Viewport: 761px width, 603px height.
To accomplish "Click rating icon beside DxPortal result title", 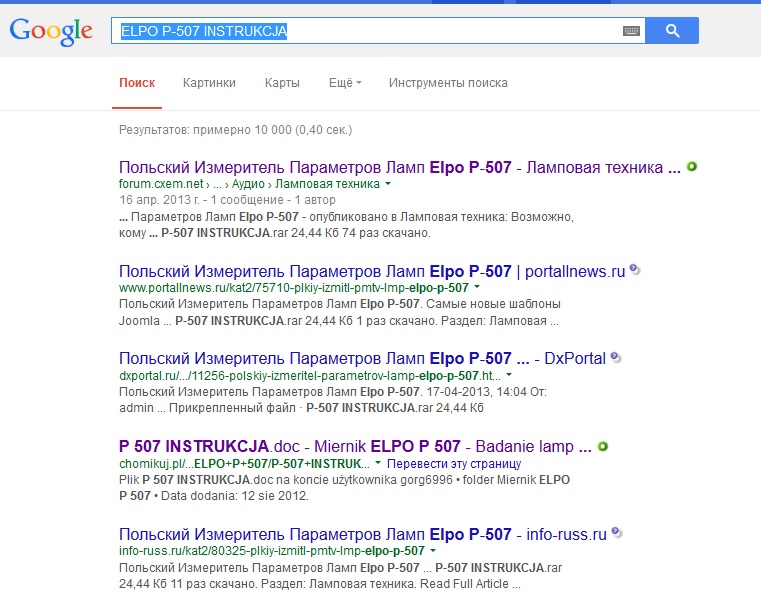I will pyautogui.click(x=616, y=357).
